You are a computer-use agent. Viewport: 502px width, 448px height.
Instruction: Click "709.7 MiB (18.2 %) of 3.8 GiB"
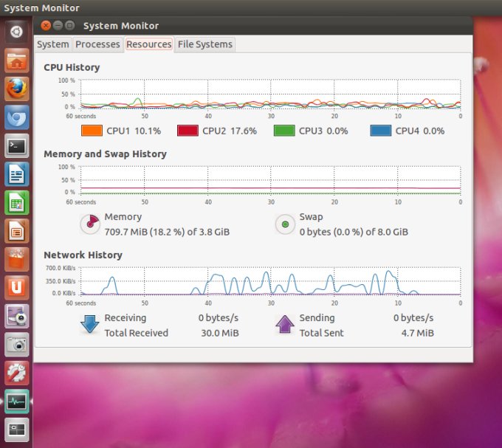(167, 232)
